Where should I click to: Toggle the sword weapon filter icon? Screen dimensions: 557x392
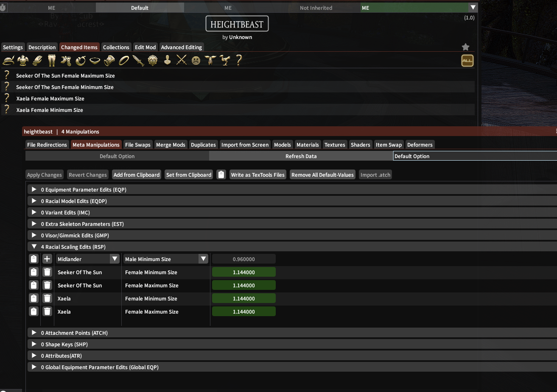138,61
